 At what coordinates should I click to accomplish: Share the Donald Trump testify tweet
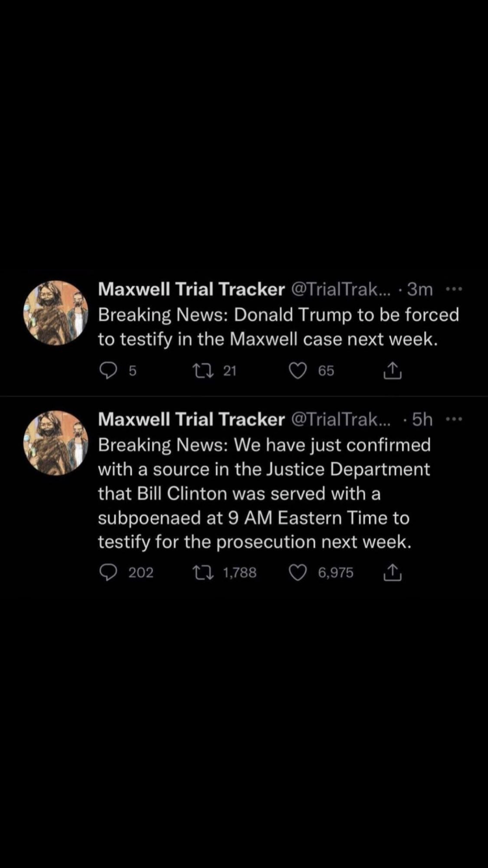pyautogui.click(x=392, y=370)
